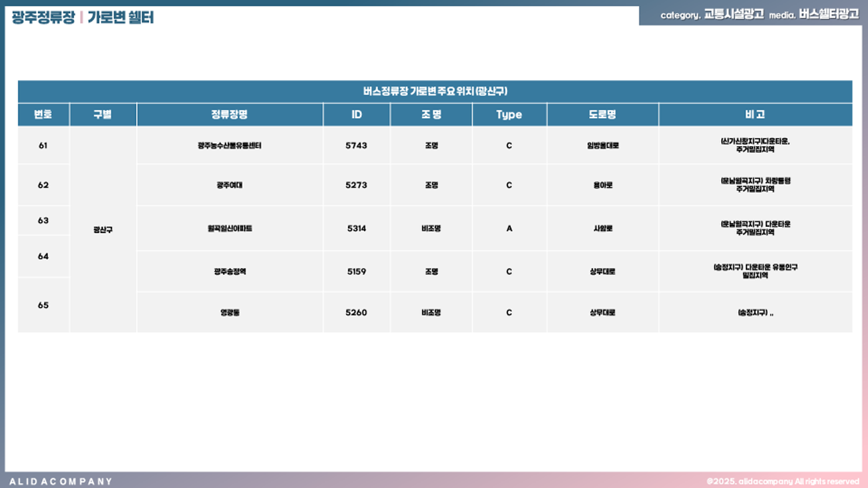Click the 임방울대로 road name cell
The height and width of the screenshot is (488, 868).
(602, 146)
